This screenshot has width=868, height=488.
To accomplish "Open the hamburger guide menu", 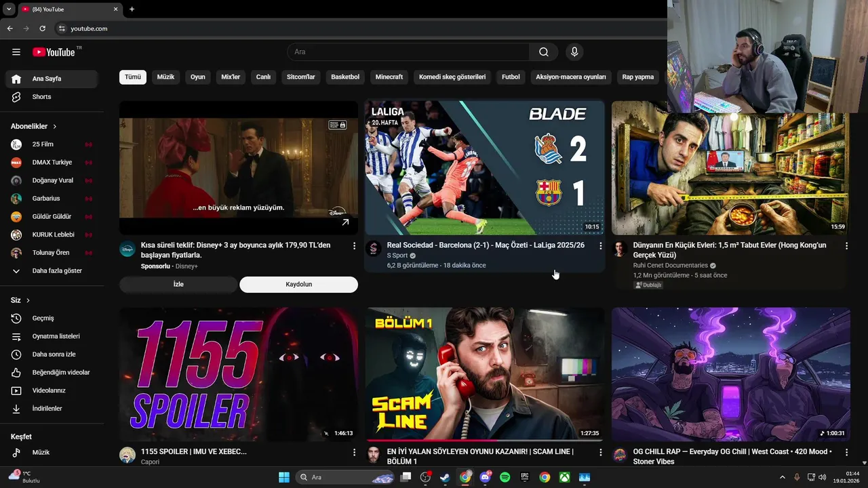I will (x=16, y=52).
